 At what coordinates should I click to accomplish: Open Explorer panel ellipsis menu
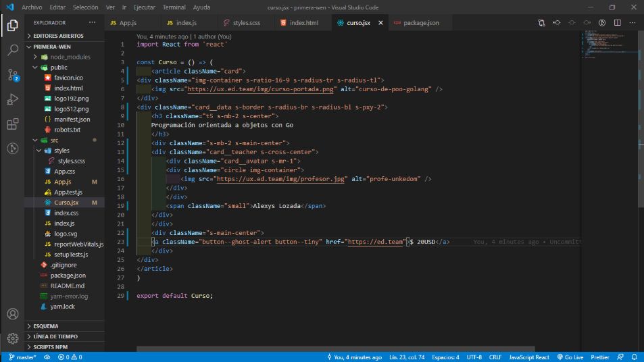click(x=92, y=22)
